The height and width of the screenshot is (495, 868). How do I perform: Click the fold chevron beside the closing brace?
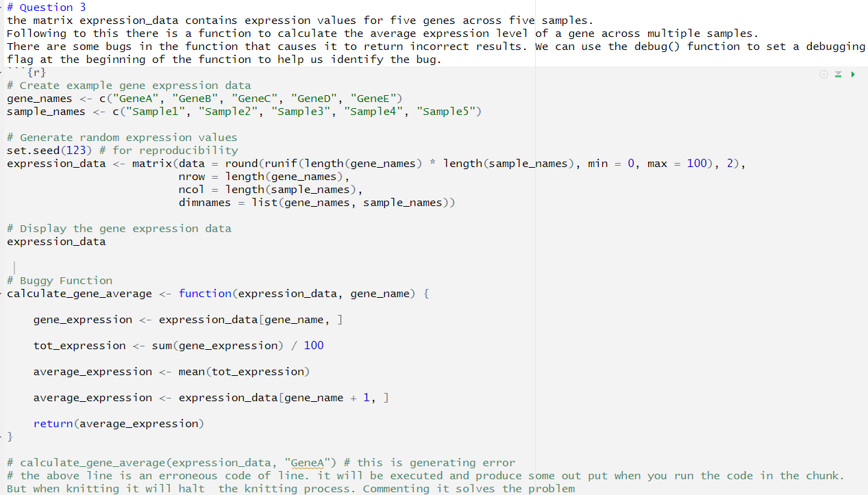click(2, 436)
